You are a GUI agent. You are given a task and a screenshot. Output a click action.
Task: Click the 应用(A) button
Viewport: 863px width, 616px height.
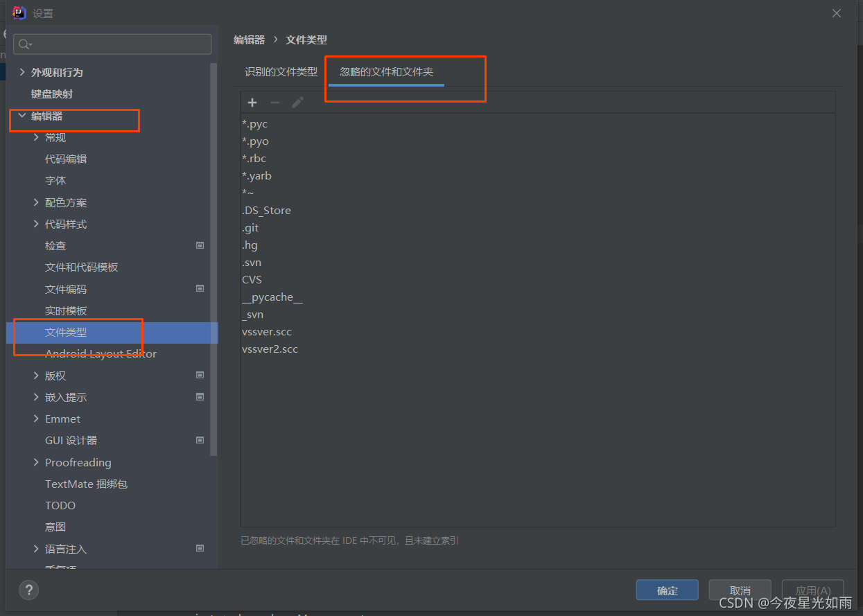(813, 590)
